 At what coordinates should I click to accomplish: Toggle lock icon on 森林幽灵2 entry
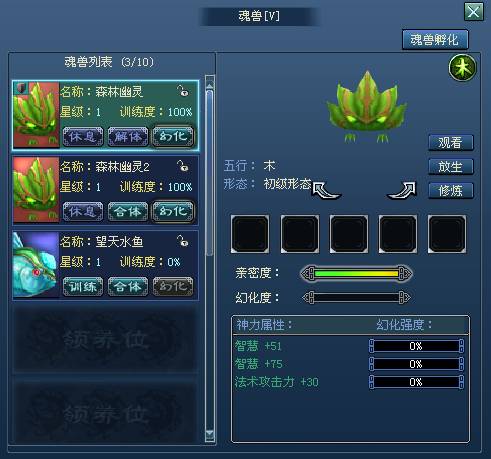click(183, 166)
